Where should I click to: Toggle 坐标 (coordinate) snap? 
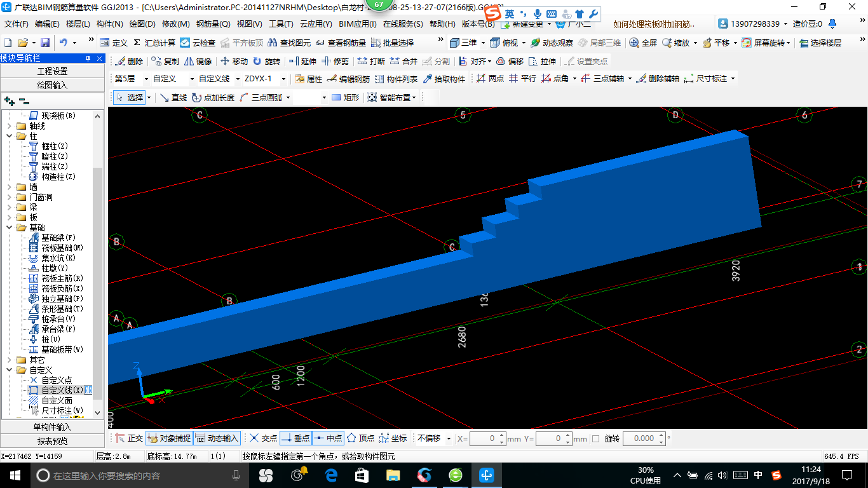(x=393, y=438)
